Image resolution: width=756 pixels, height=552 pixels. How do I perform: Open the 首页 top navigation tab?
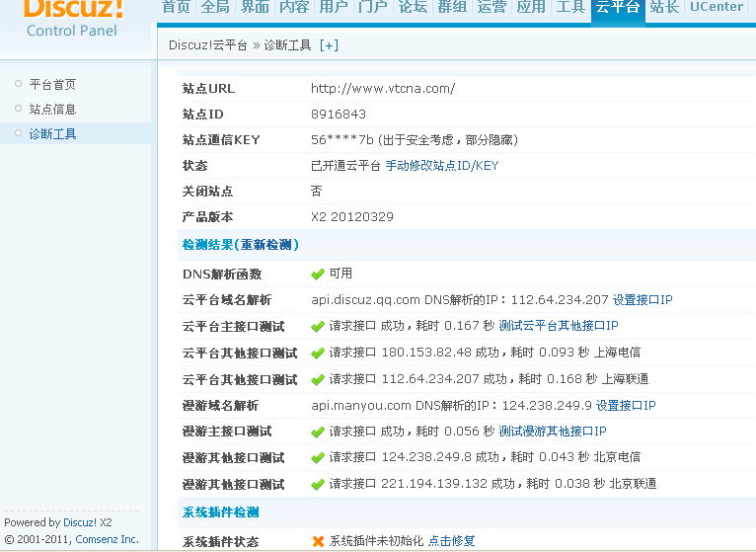click(176, 7)
